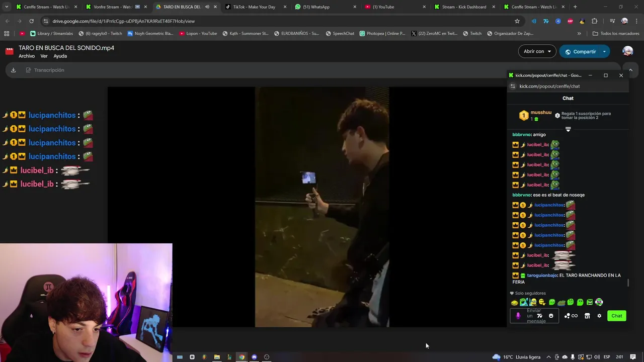Open Discord from Windows taskbar
Viewport: 644px width, 362px height.
[x=254, y=357]
